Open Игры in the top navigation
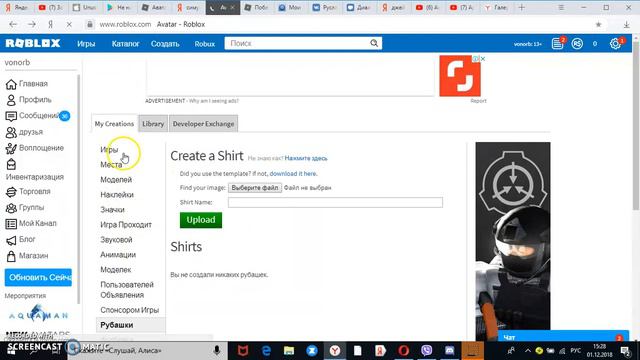This screenshot has width=640, height=360. [86, 44]
